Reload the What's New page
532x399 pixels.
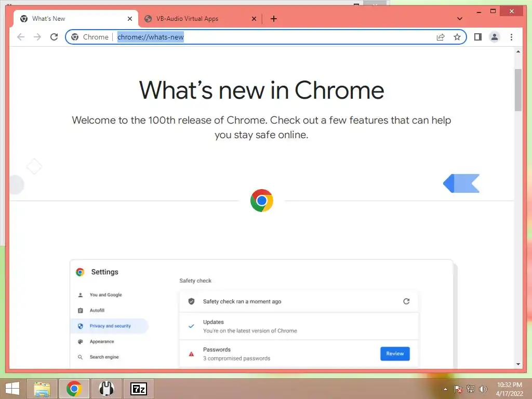point(54,37)
